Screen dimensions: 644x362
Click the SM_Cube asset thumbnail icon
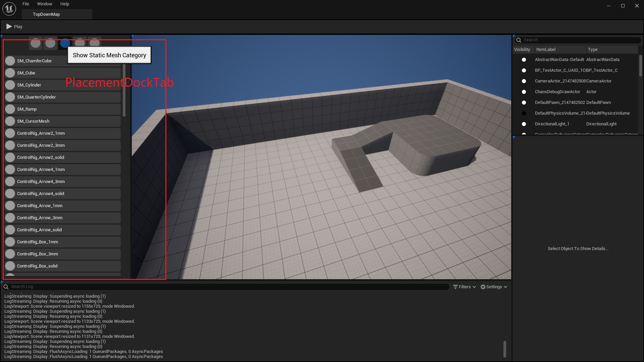pyautogui.click(x=10, y=73)
